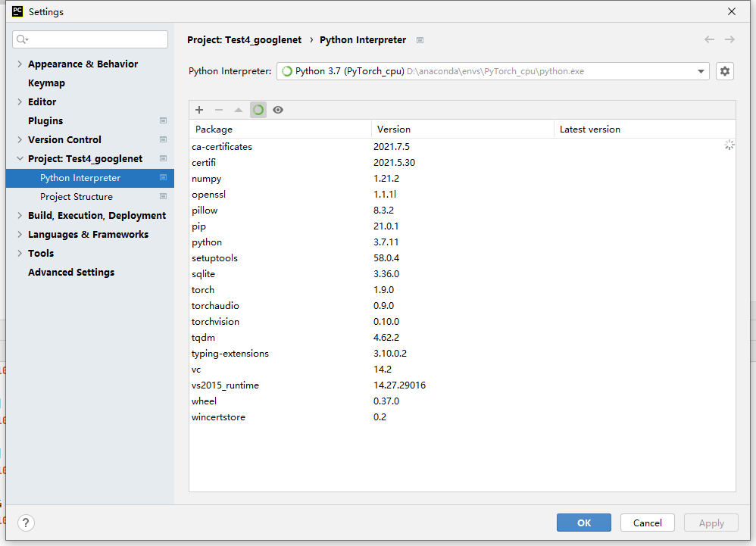The width and height of the screenshot is (756, 546).
Task: Select the sqlite package row
Action: pyautogui.click(x=462, y=273)
